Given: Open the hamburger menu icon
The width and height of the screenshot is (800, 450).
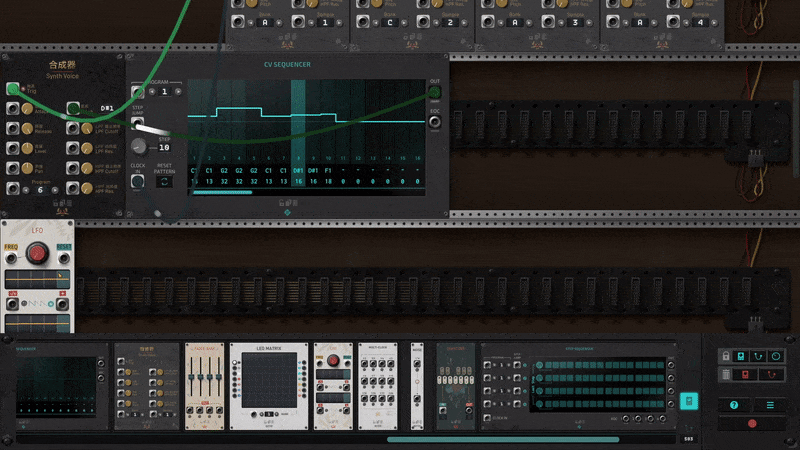Looking at the screenshot, I should click(x=770, y=405).
